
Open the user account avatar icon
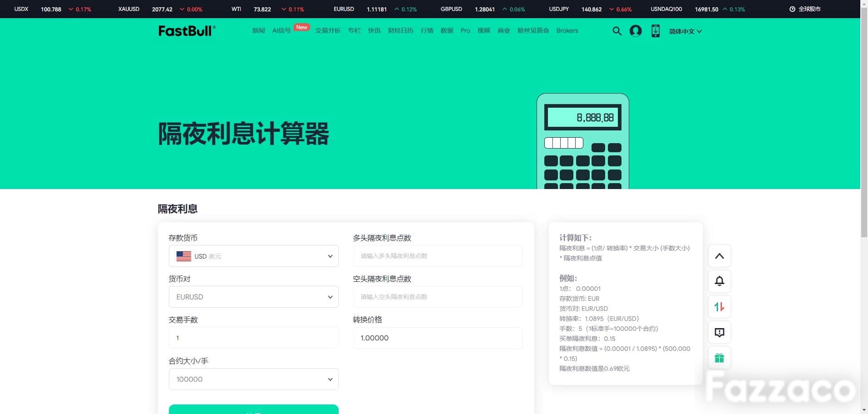pos(636,31)
